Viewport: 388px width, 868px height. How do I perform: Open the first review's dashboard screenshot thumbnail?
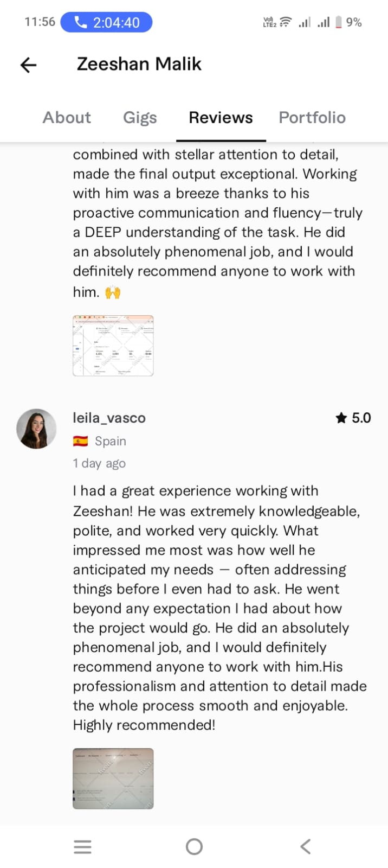click(113, 346)
